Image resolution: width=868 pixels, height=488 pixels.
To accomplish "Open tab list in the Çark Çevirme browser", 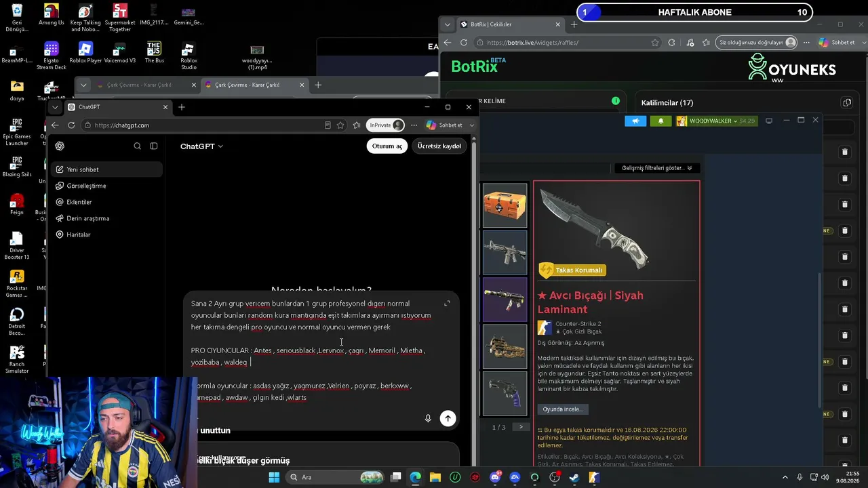I will [x=83, y=85].
